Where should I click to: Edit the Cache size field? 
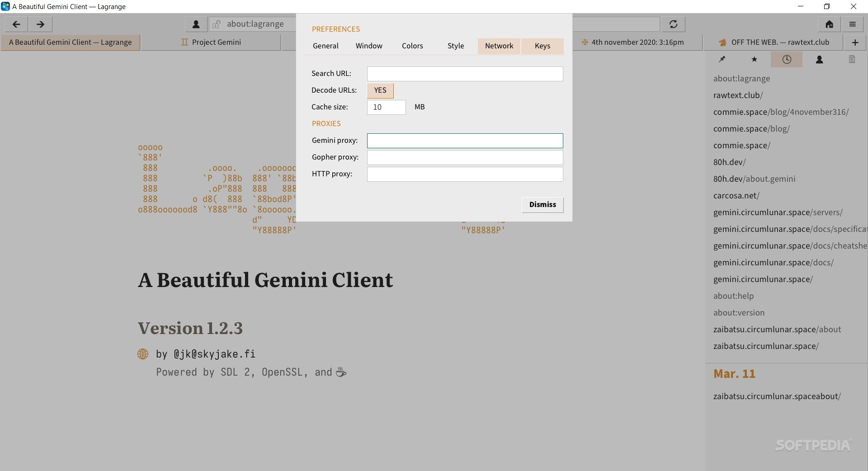click(386, 107)
